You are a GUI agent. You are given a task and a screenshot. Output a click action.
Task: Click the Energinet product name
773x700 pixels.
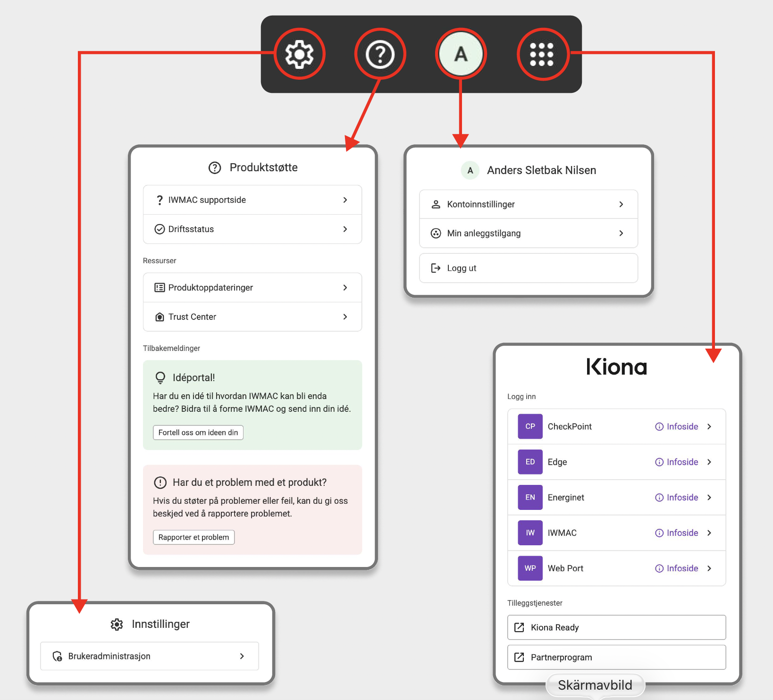(x=566, y=497)
